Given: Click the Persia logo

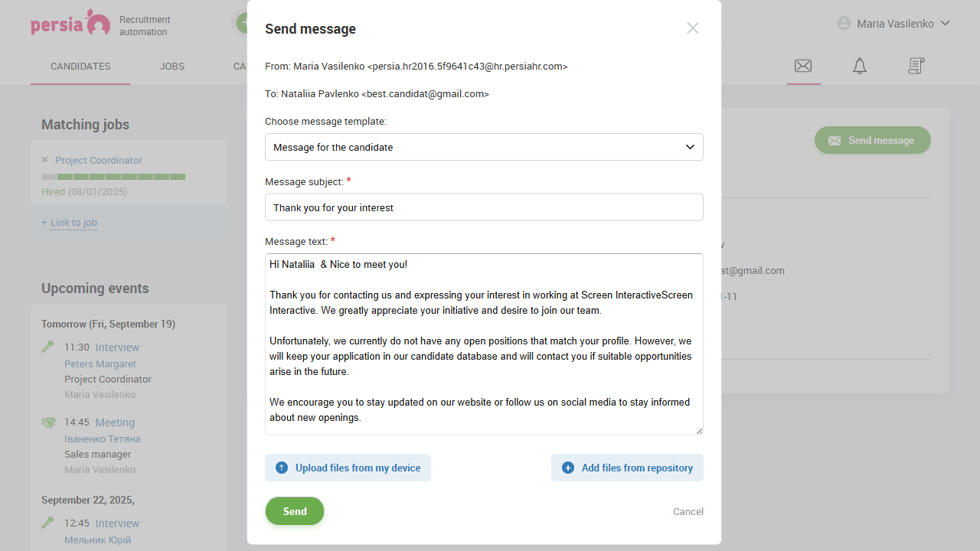Looking at the screenshot, I should (70, 23).
